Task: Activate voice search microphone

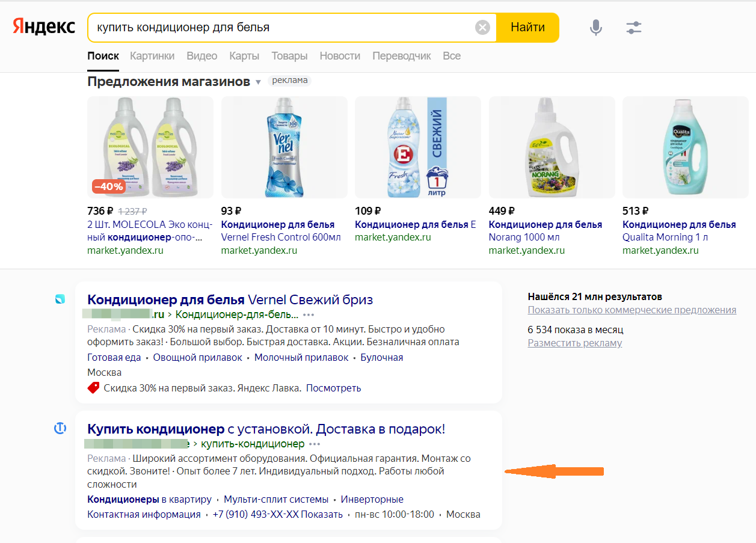Action: pos(595,28)
